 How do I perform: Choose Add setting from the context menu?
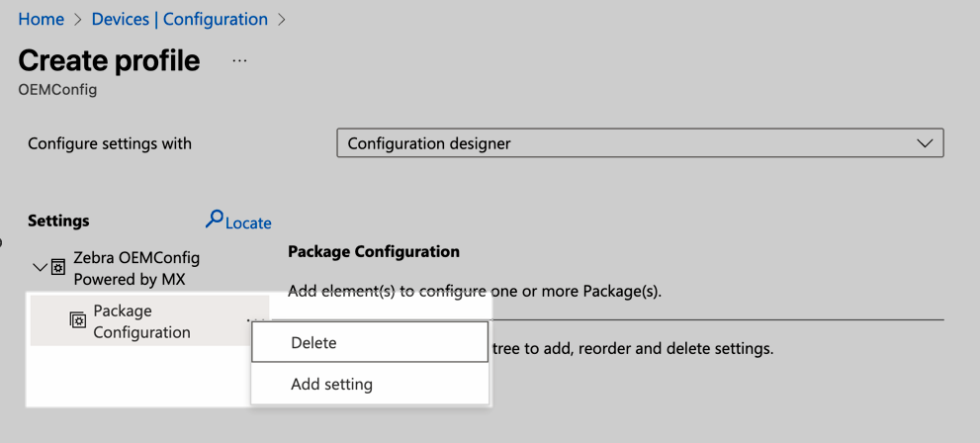(x=370, y=384)
